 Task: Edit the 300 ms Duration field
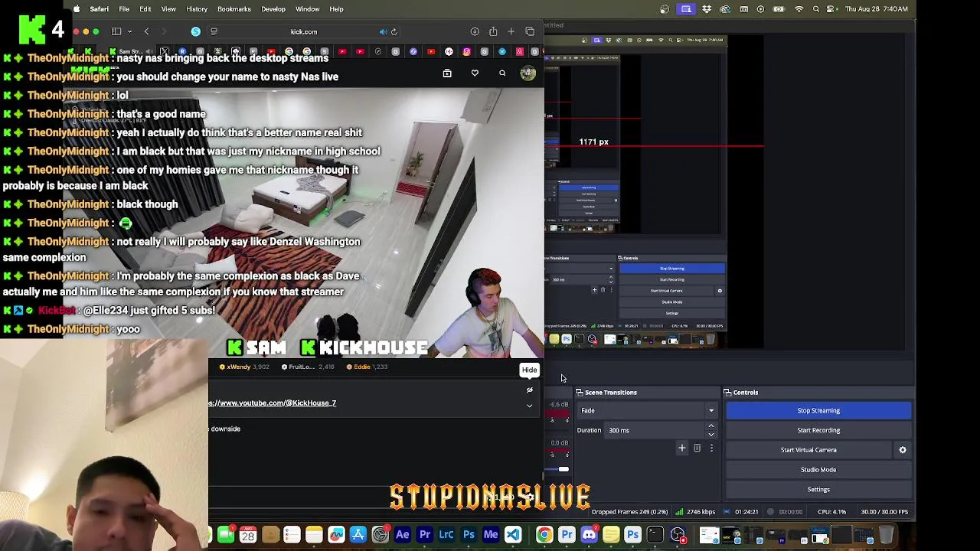tap(655, 430)
